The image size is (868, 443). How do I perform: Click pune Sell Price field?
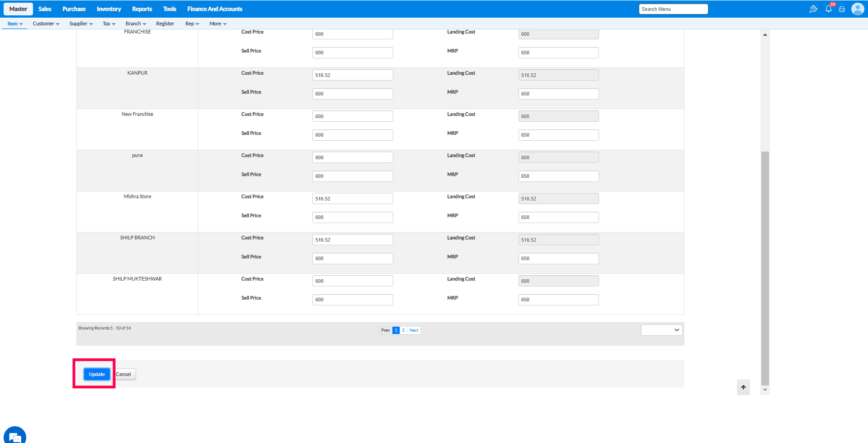coord(353,176)
